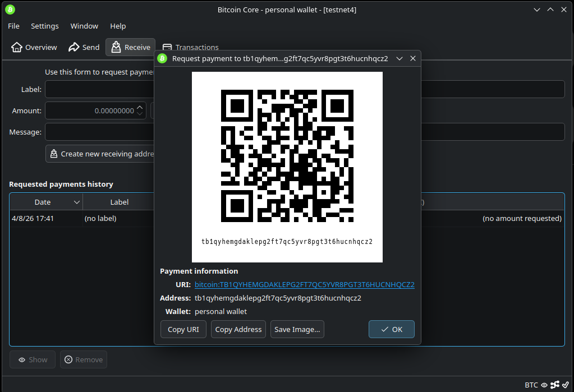Click the Label input field
The image size is (574, 392).
click(x=305, y=89)
